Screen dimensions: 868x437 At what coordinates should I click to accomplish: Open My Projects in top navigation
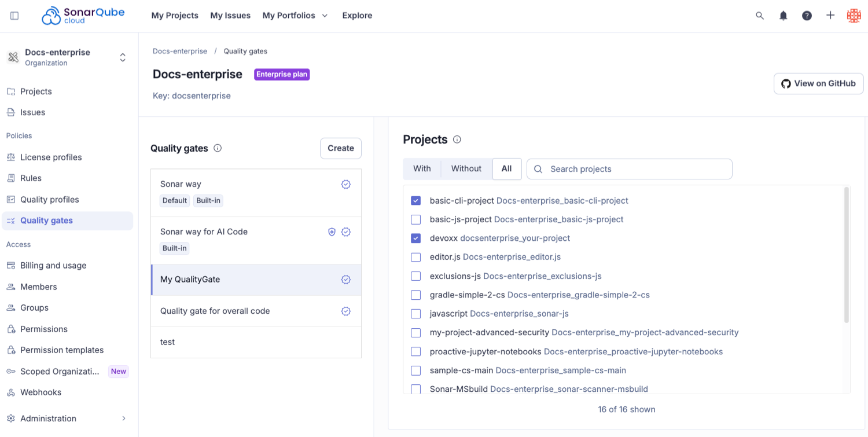175,16
